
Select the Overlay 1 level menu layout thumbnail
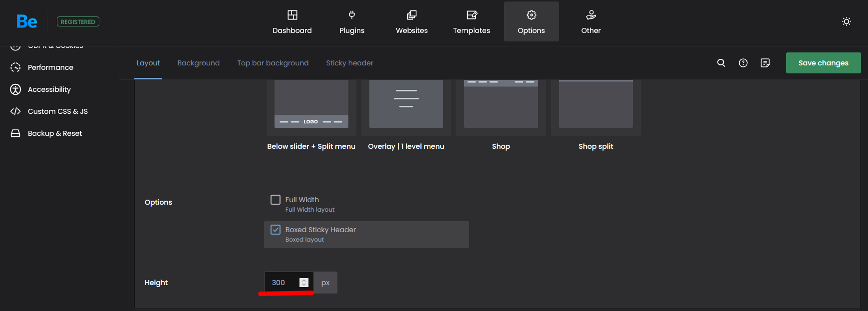pos(406,104)
